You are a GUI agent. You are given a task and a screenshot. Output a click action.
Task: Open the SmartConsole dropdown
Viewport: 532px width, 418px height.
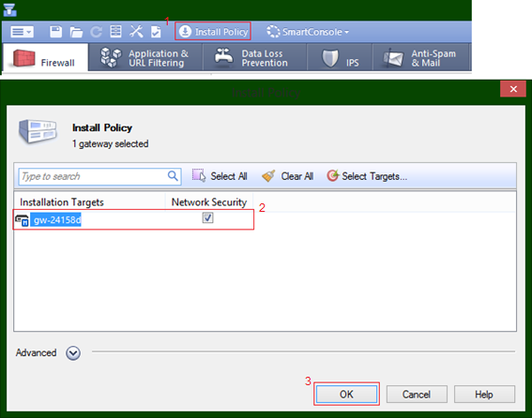[308, 32]
